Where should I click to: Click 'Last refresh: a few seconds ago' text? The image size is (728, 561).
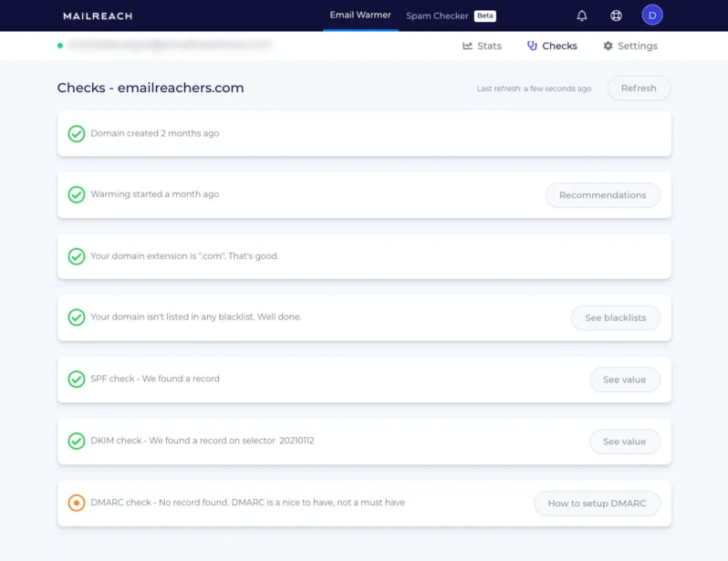point(534,88)
